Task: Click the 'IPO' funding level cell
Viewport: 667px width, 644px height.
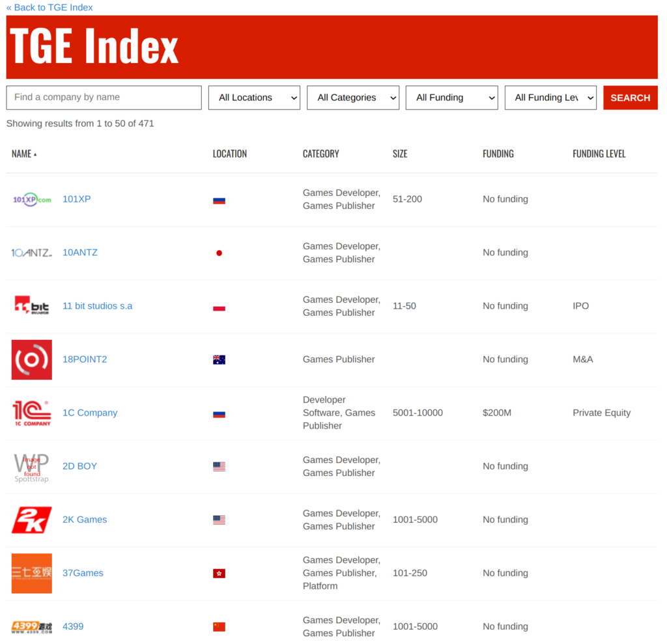Action: pos(580,306)
